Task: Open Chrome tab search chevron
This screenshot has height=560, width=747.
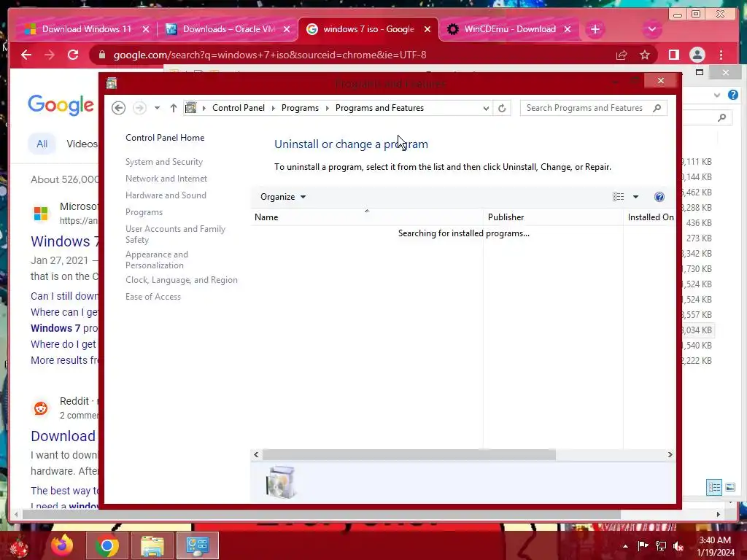Action: point(651,29)
